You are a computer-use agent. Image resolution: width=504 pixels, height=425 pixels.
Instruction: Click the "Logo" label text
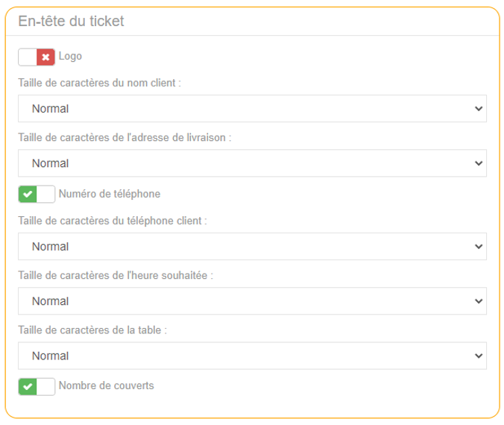[70, 56]
